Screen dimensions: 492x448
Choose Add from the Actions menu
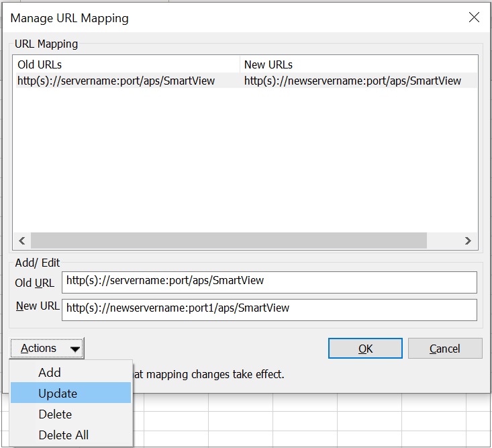[x=70, y=372]
